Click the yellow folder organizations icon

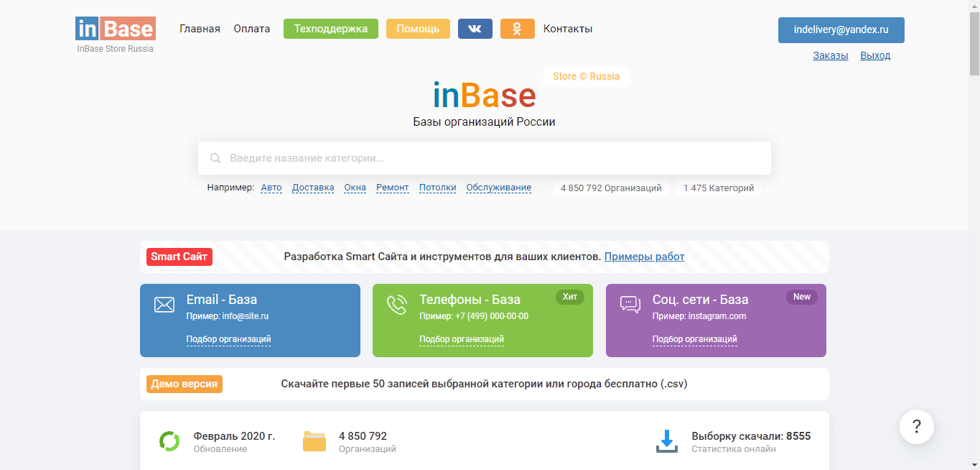tap(314, 441)
